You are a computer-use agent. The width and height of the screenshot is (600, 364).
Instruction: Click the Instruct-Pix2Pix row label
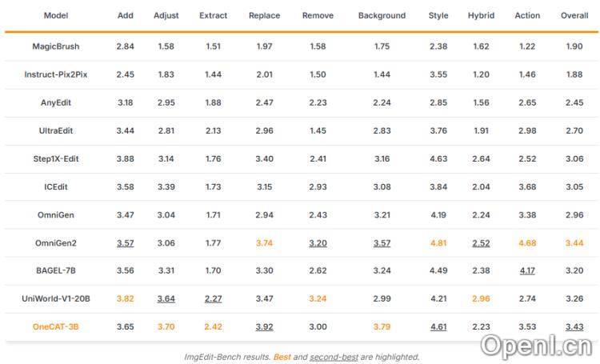(x=56, y=74)
